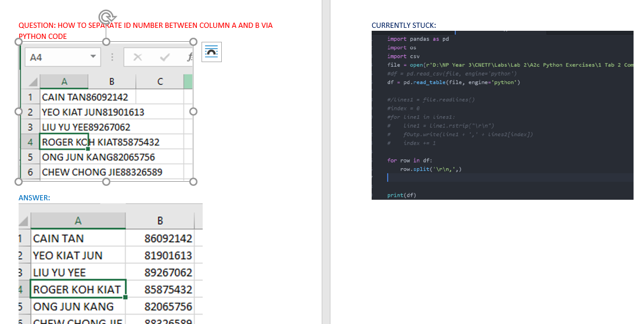644x324 pixels.
Task: Open the Name Box dropdown arrow next to A4
Action: (x=93, y=57)
